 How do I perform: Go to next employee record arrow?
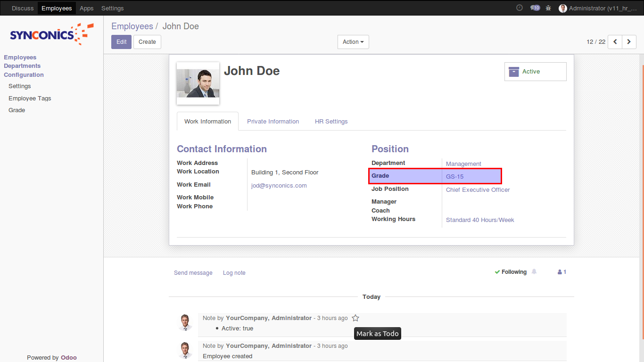coord(629,42)
